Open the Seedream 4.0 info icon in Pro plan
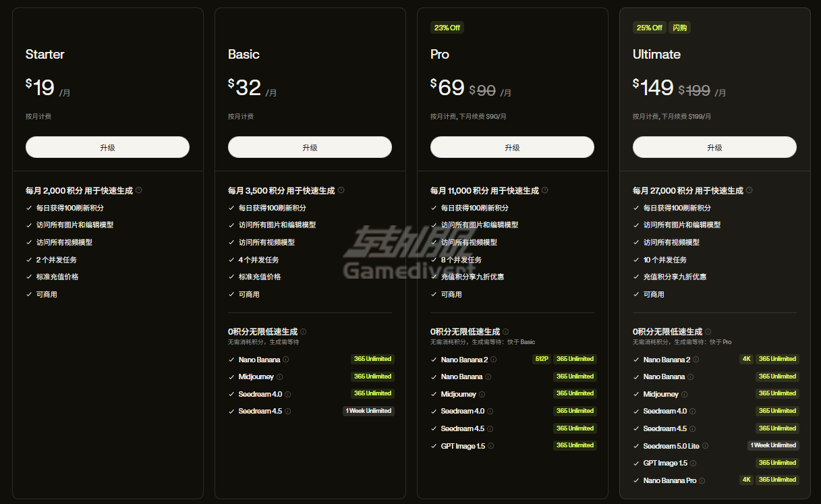 490,411
